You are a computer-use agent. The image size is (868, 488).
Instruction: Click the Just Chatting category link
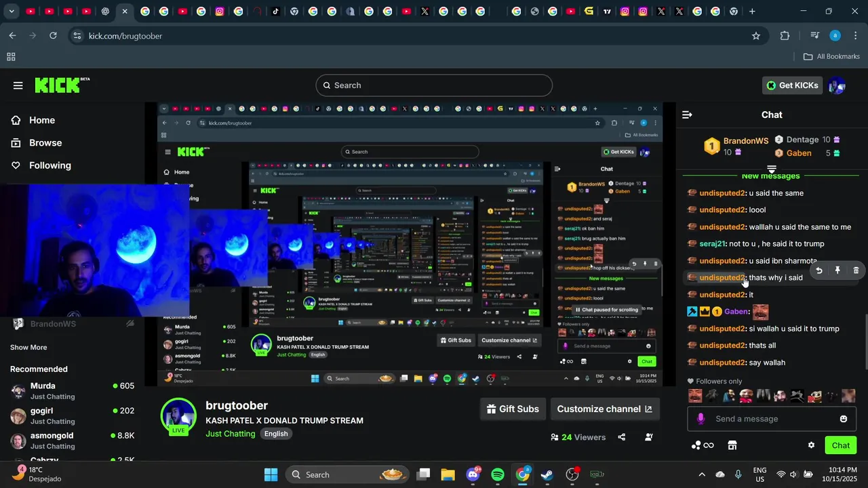tap(231, 434)
